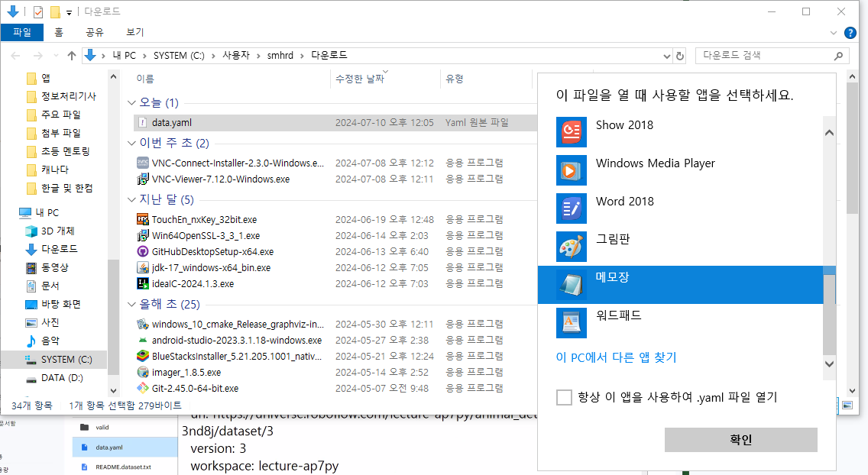Click the Win64OpenSSL-3_3_1.exe icon
Image resolution: width=868 pixels, height=475 pixels.
tap(142, 235)
